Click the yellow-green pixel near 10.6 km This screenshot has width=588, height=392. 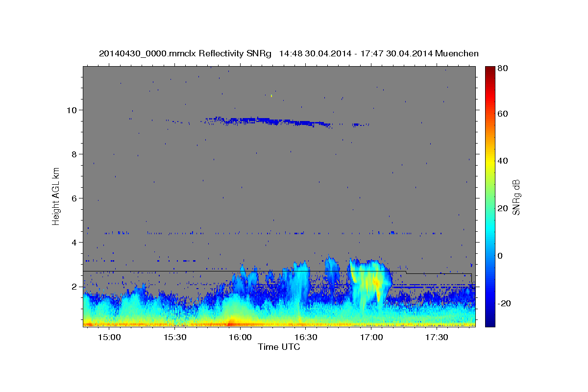[271, 96]
